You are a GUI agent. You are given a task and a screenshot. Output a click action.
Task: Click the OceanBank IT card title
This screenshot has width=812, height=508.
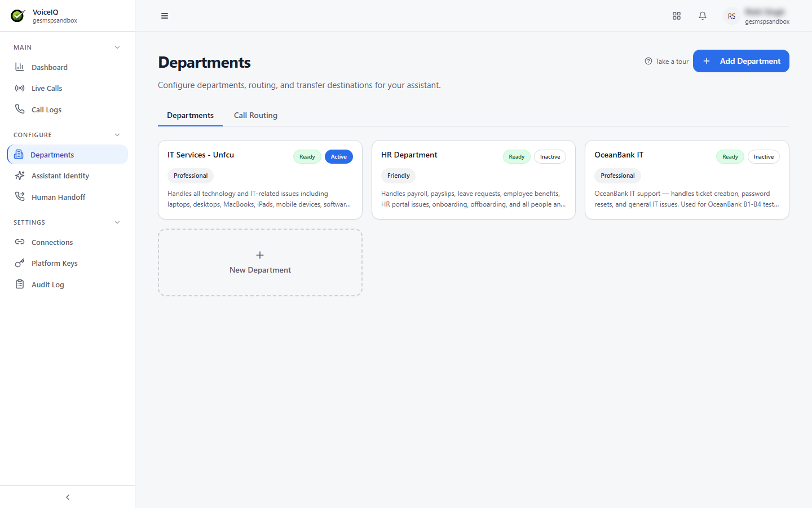[x=619, y=155]
